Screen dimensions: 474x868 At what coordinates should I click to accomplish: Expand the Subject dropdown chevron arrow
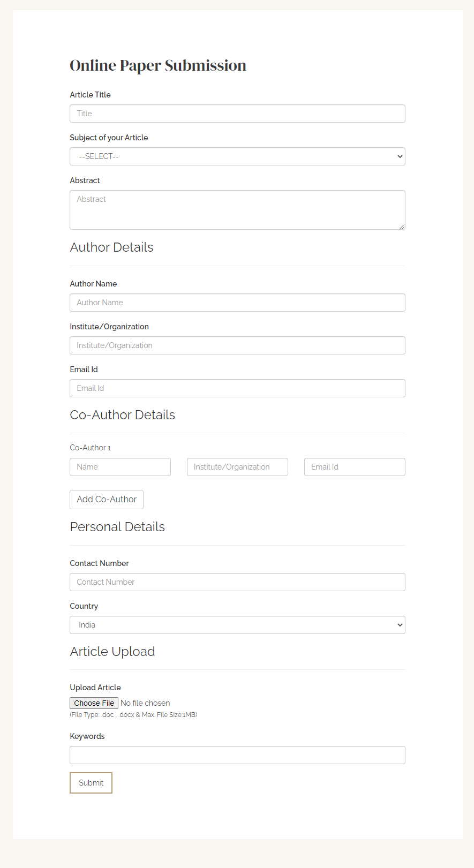[x=399, y=156]
